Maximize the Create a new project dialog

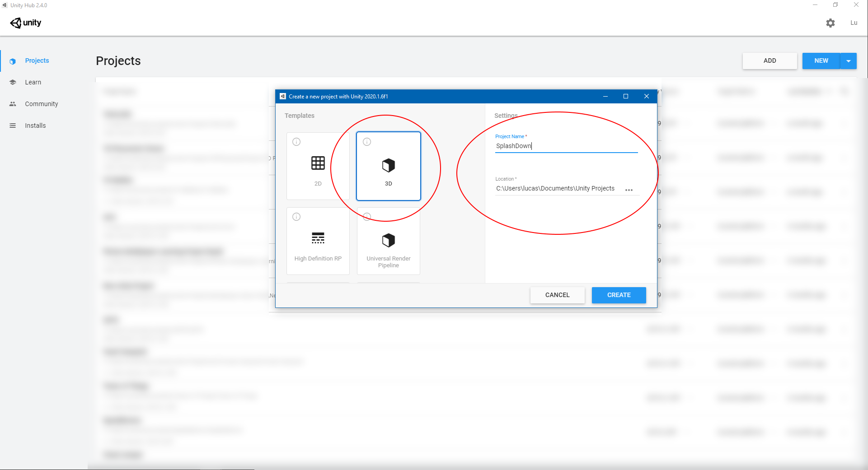pyautogui.click(x=626, y=96)
